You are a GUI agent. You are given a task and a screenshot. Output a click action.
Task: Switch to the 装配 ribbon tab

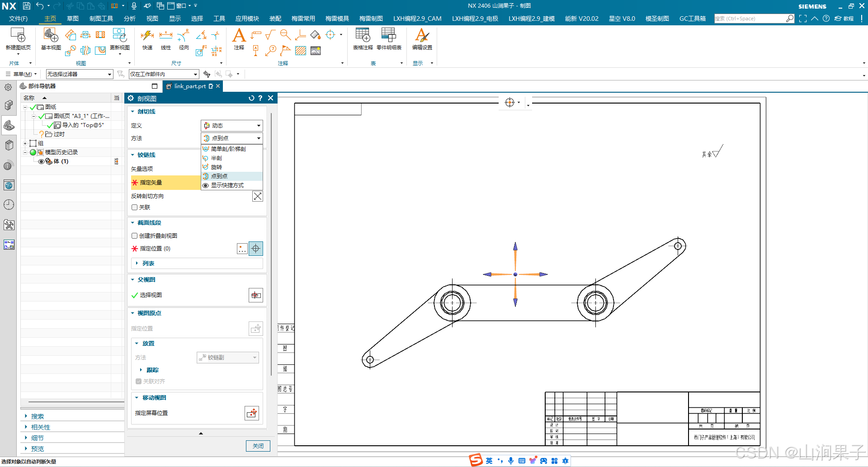click(x=275, y=19)
